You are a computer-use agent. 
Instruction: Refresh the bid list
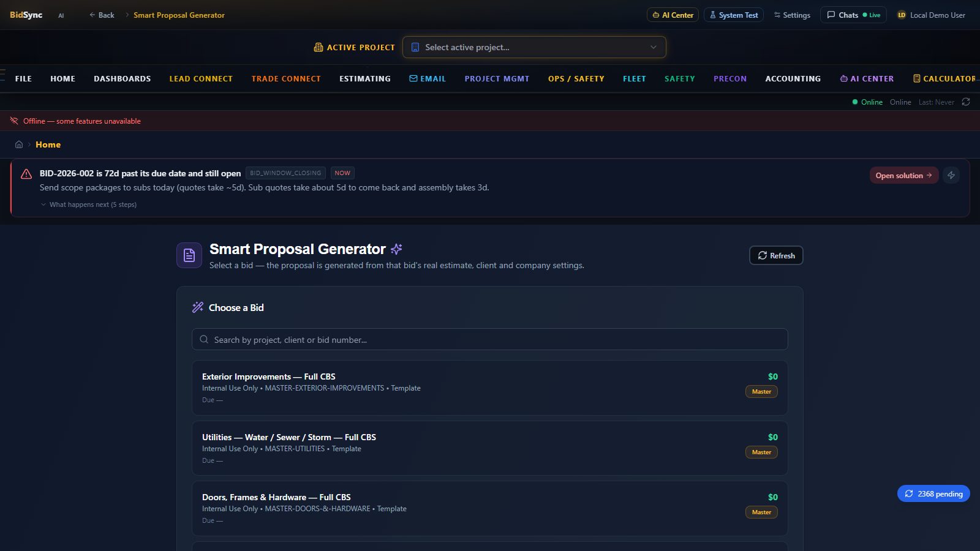[x=776, y=255]
